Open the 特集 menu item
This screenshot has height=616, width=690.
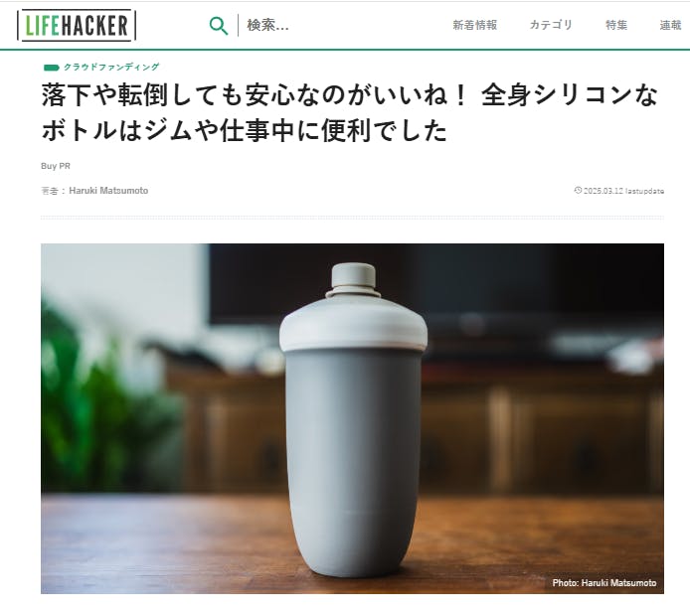pyautogui.click(x=616, y=25)
